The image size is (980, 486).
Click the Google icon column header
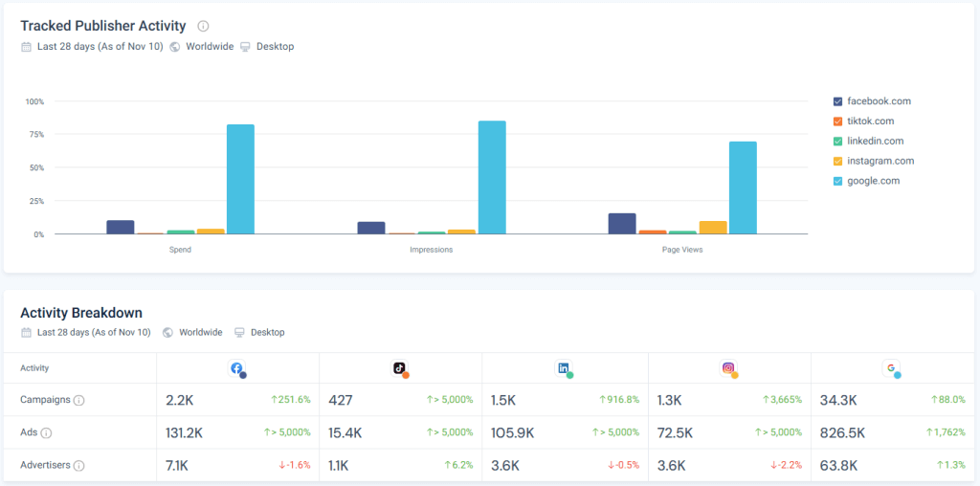coord(892,368)
